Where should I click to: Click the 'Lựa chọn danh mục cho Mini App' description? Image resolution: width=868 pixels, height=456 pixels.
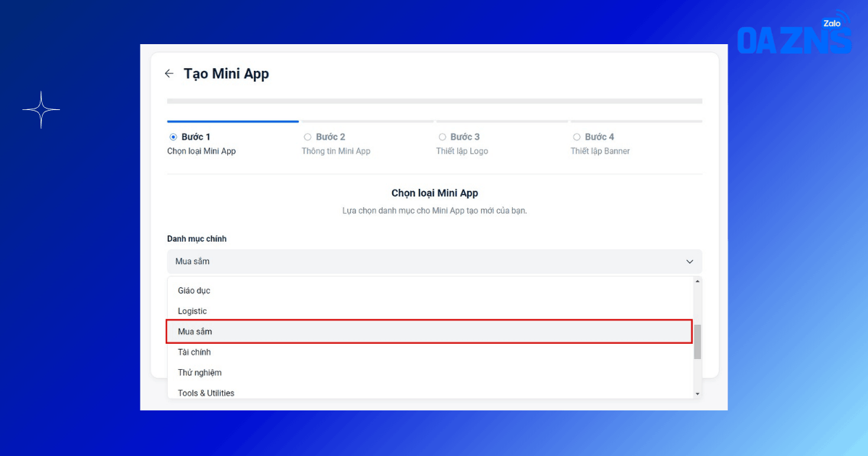click(435, 211)
